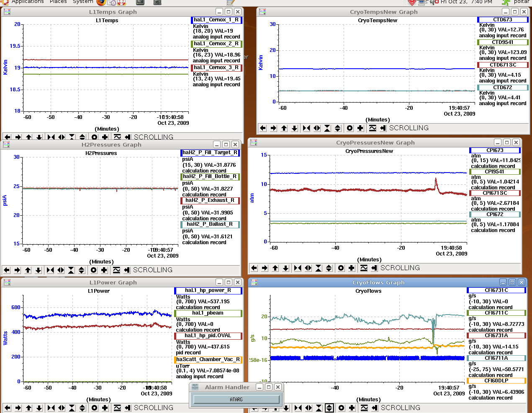Select CPI671SC curve in CryoPressuresNew legend
The image size is (532, 413).
[495, 193]
